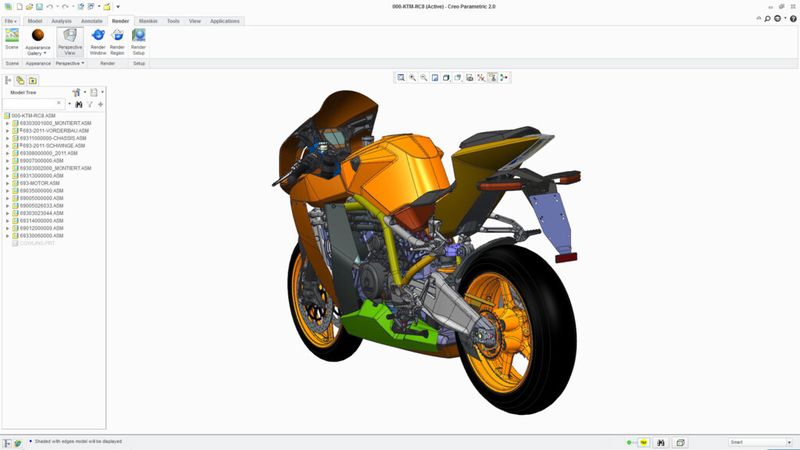This screenshot has height=450, width=800.
Task: Open Render Setup
Action: (x=138, y=42)
